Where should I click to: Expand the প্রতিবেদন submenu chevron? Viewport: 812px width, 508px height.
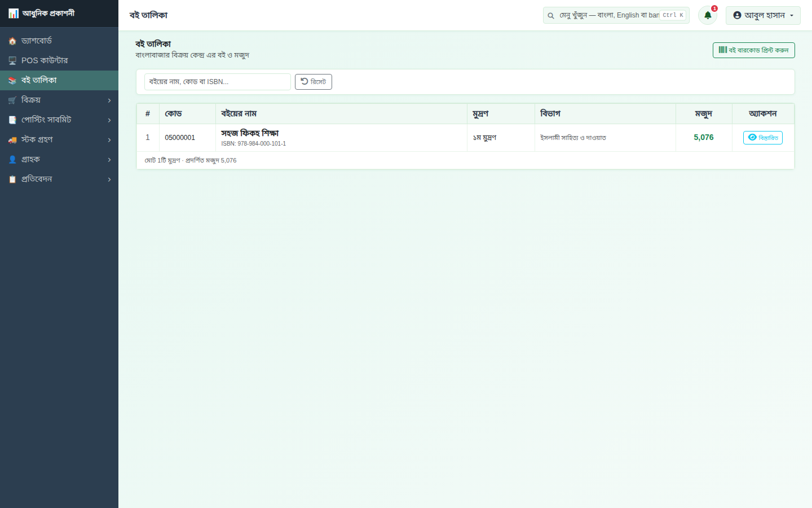click(109, 179)
